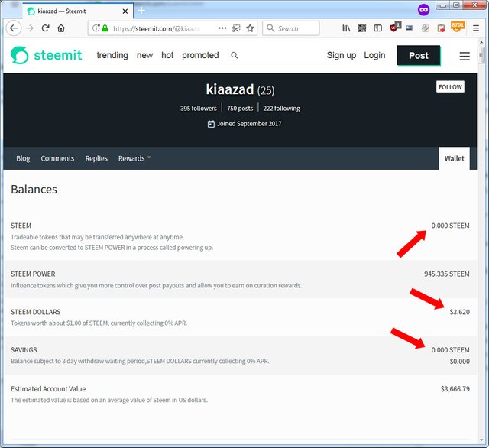Image resolution: width=489 pixels, height=448 pixels.
Task: Click the Login link
Action: point(374,55)
